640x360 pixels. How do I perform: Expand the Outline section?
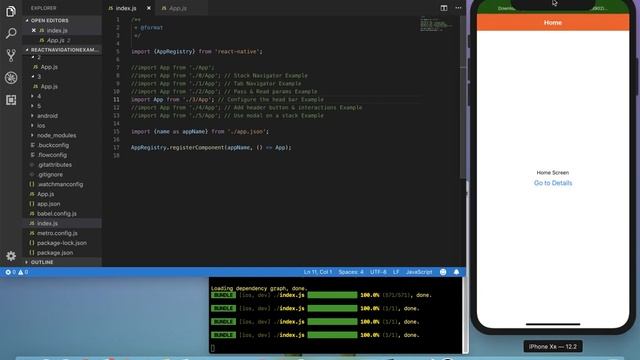(x=27, y=262)
